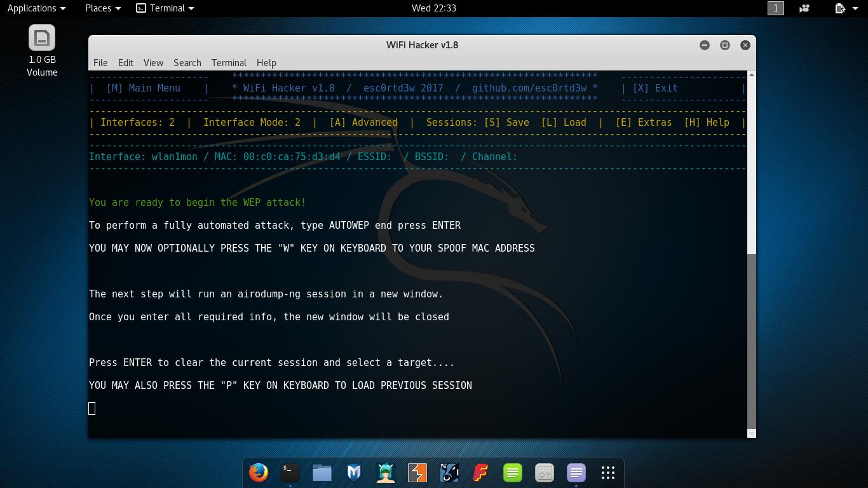Click the "[S] Save" text
Screen dimensions: 868x488
click(x=506, y=123)
